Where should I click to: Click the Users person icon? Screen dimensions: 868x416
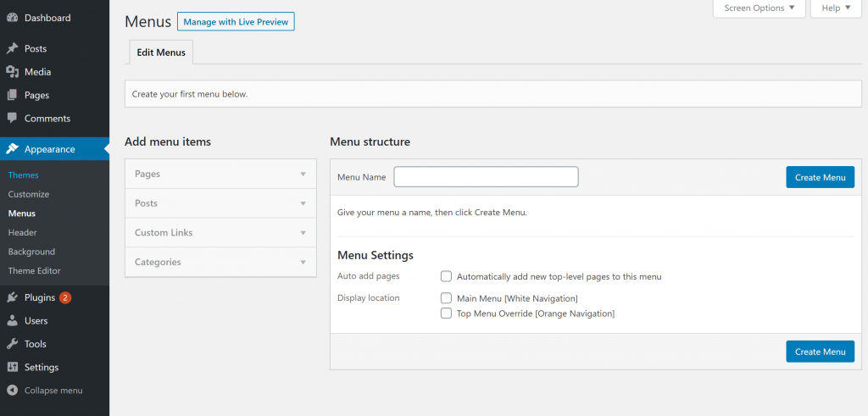click(x=12, y=321)
